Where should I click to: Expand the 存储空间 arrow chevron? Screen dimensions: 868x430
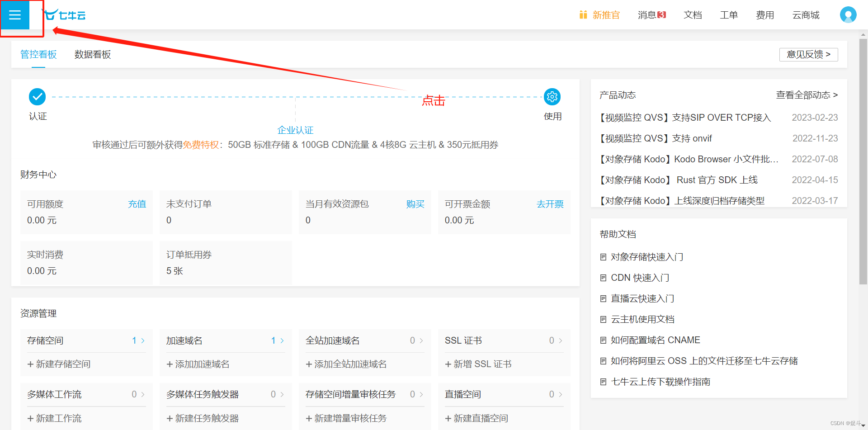point(143,340)
